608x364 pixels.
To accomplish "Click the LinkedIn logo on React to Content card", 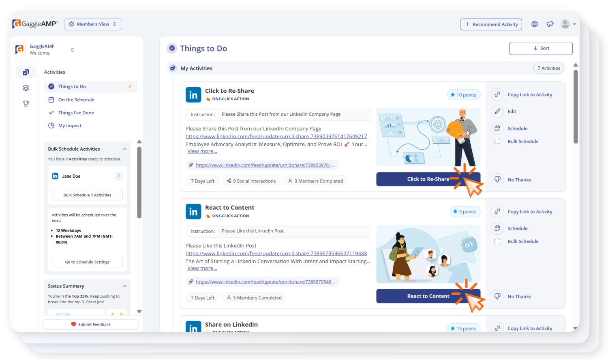I will click(x=193, y=211).
